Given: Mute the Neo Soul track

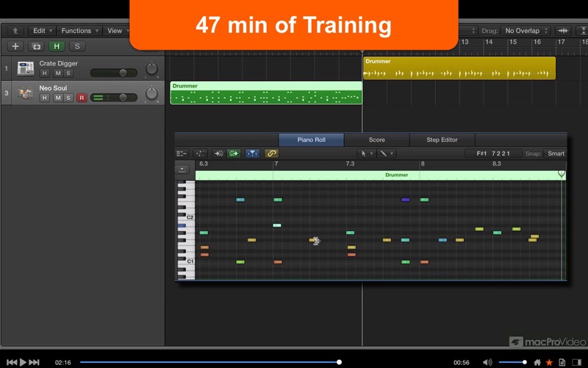Looking at the screenshot, I should (x=58, y=98).
